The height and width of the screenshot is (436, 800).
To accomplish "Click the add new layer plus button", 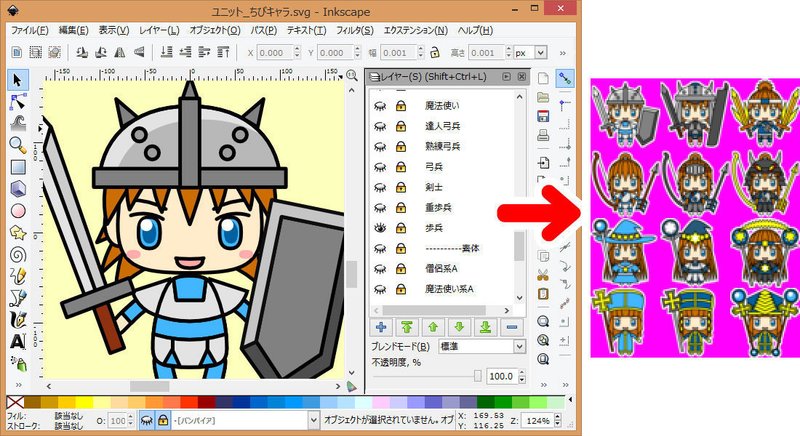I will click(x=381, y=327).
